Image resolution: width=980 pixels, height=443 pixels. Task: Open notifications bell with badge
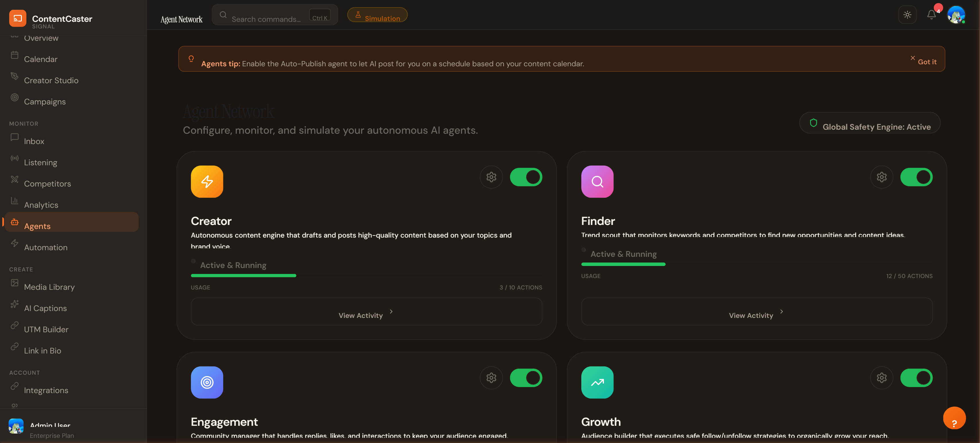[931, 15]
